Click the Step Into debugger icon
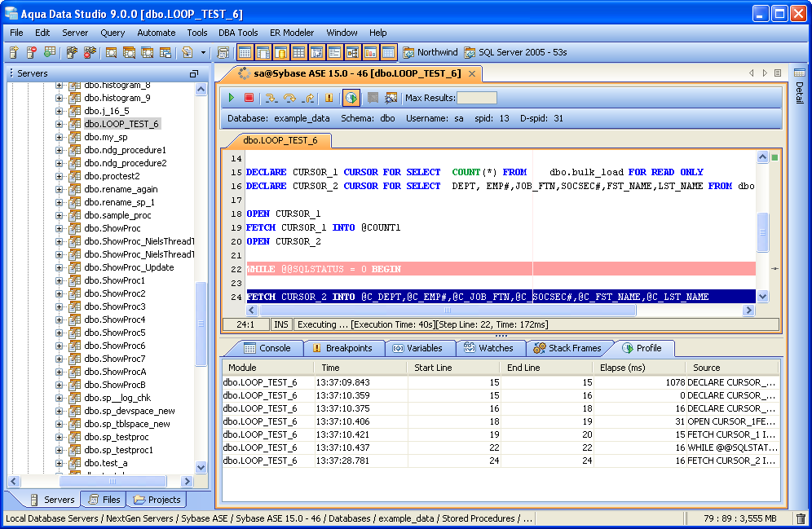This screenshot has width=812, height=529. tap(271, 98)
